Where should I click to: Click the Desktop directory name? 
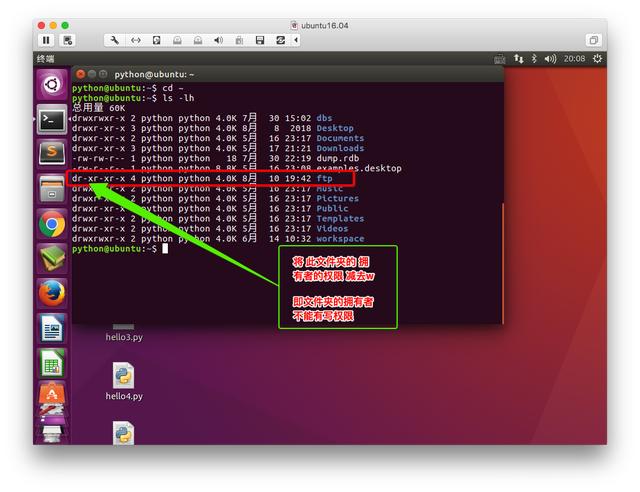[335, 128]
